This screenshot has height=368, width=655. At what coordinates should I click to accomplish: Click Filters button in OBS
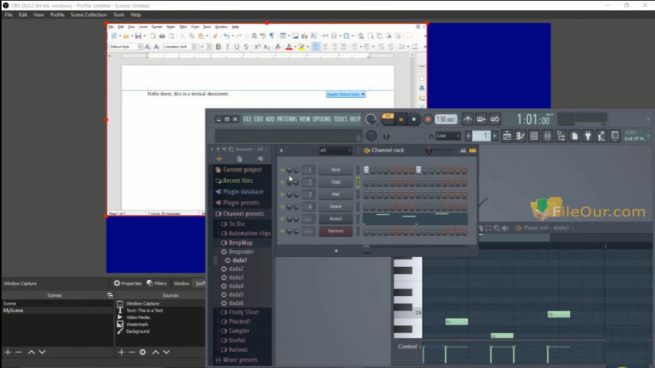coord(157,283)
